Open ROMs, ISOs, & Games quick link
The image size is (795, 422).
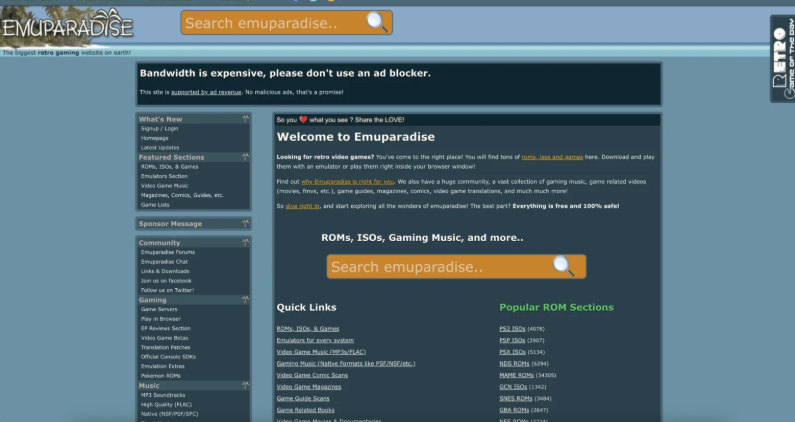coord(308,329)
